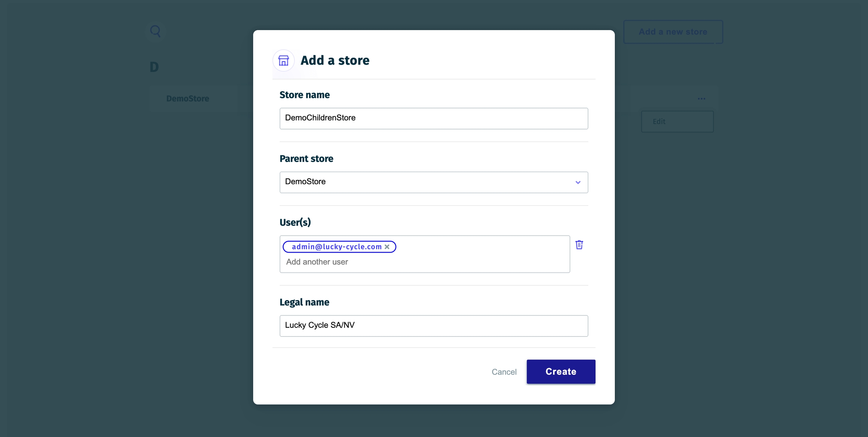Image resolution: width=868 pixels, height=437 pixels.
Task: Focus the Store name input field
Action: point(433,119)
